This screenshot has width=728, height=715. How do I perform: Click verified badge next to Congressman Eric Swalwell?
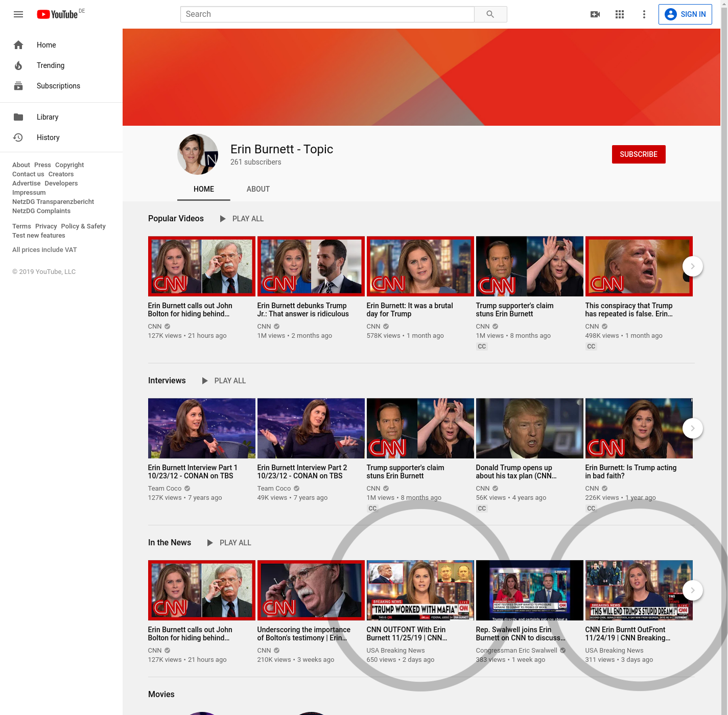(x=562, y=651)
